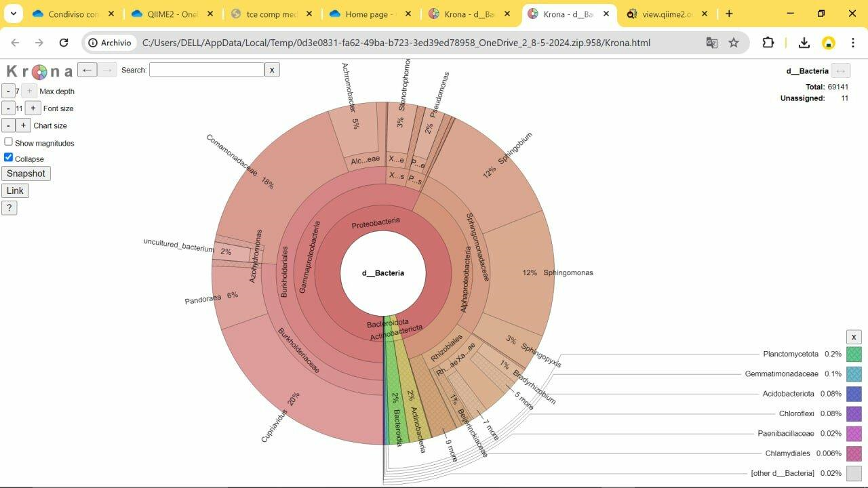
Task: Open the Chrome profile menu
Action: (829, 43)
